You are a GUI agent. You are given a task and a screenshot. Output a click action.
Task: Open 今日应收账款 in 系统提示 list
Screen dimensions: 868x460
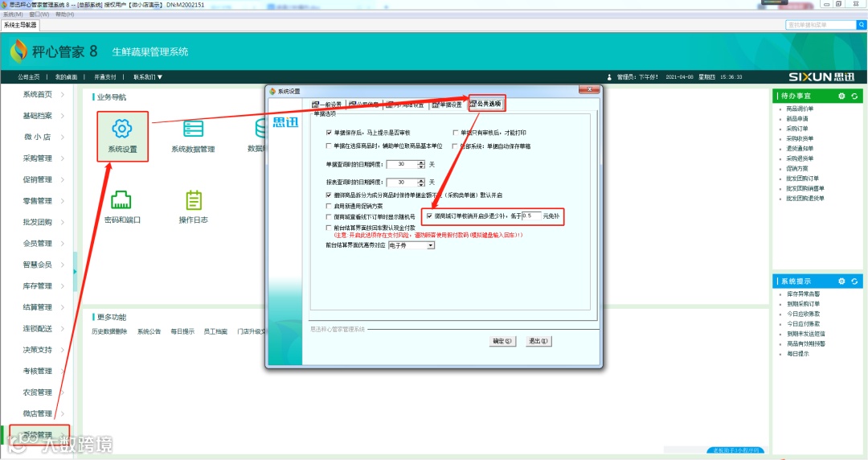(x=803, y=314)
